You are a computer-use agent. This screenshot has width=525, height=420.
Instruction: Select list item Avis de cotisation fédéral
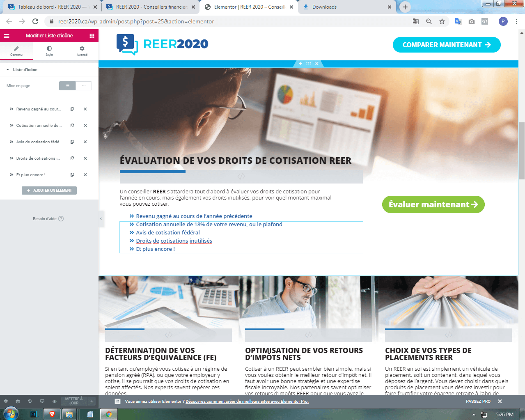(168, 233)
